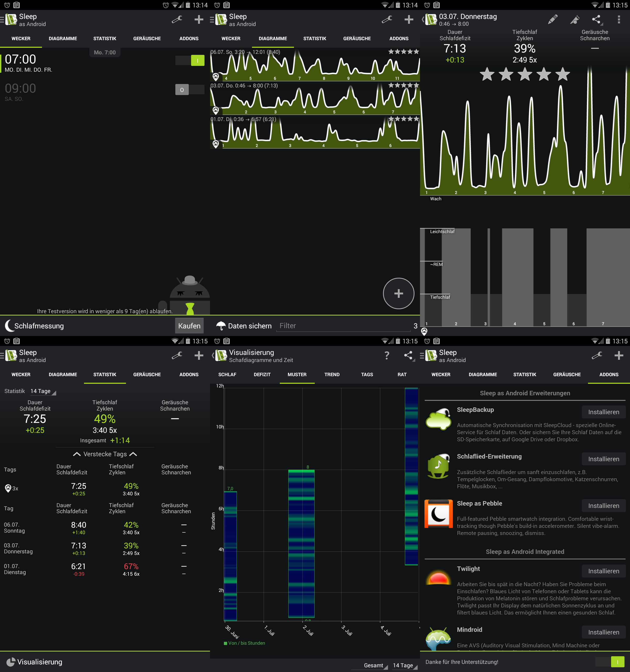
Task: Select the 01.07. Dienstag statistics row
Action: (x=105, y=569)
